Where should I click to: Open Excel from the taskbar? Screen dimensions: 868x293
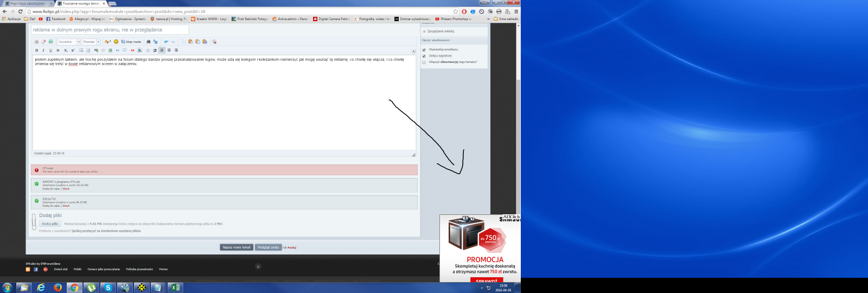pyautogui.click(x=175, y=288)
